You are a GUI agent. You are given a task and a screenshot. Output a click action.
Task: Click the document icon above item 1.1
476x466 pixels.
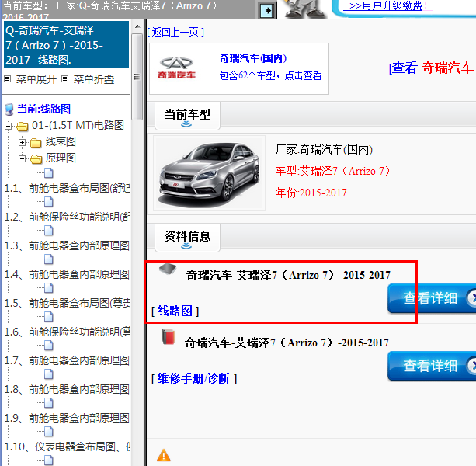[x=49, y=173]
